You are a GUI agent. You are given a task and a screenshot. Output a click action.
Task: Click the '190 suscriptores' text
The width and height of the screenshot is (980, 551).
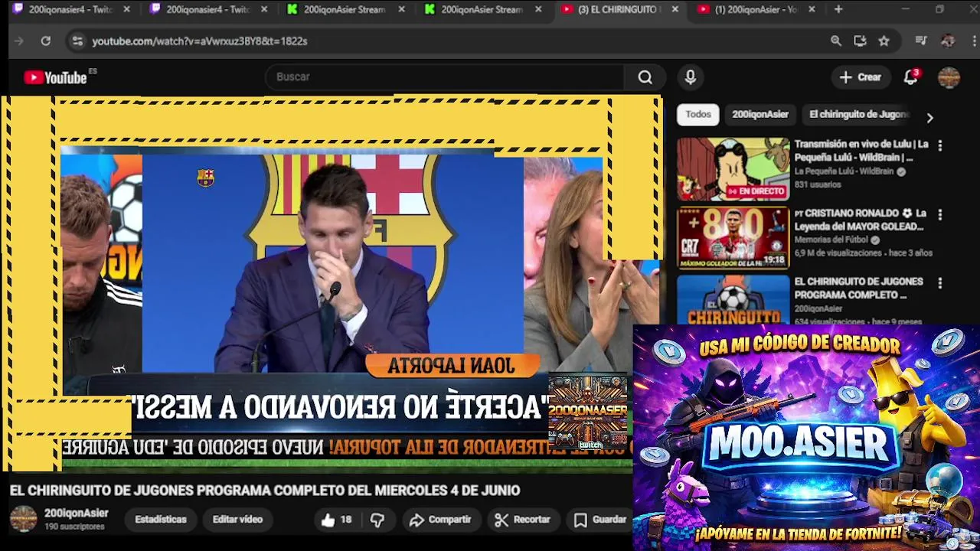[x=74, y=527]
